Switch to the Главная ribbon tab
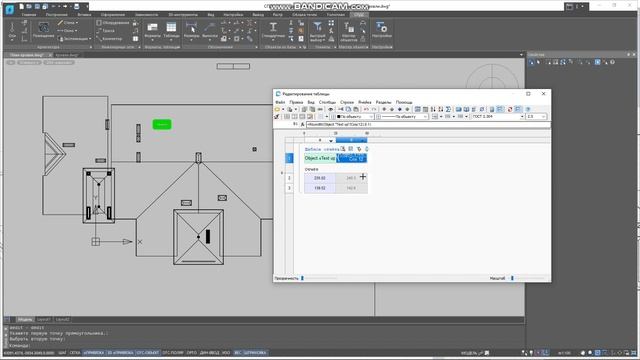The height and width of the screenshot is (360, 640). pyautogui.click(x=29, y=15)
